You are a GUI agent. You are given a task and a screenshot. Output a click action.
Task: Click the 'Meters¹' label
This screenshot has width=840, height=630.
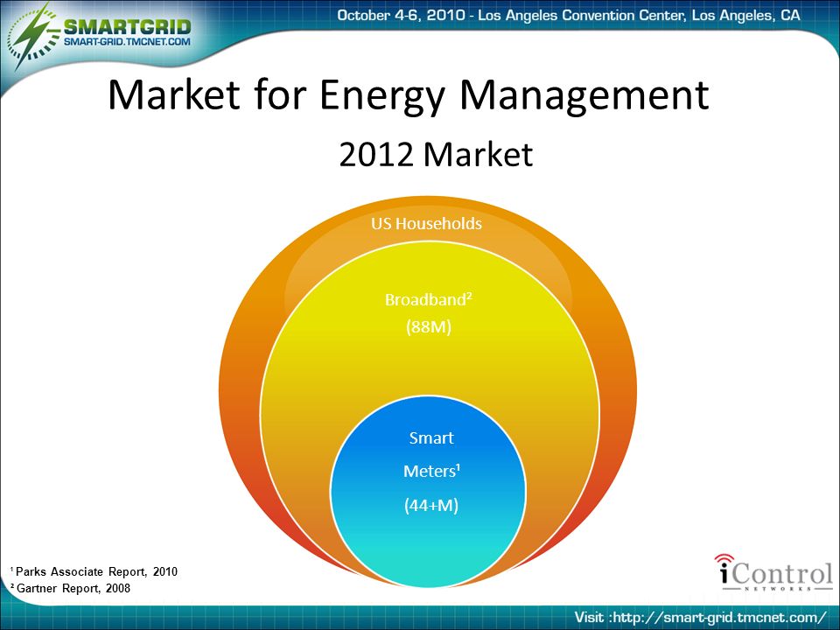[431, 471]
